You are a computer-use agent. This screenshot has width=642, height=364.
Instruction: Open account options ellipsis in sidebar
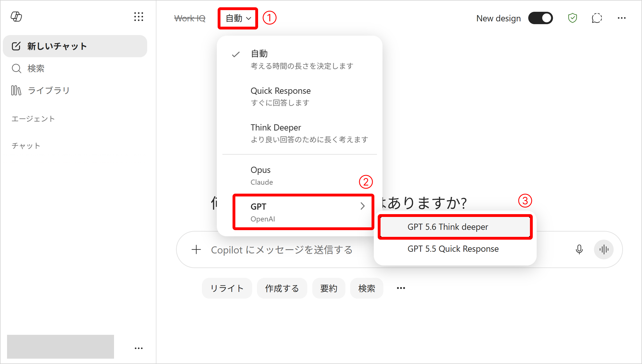[x=139, y=348]
